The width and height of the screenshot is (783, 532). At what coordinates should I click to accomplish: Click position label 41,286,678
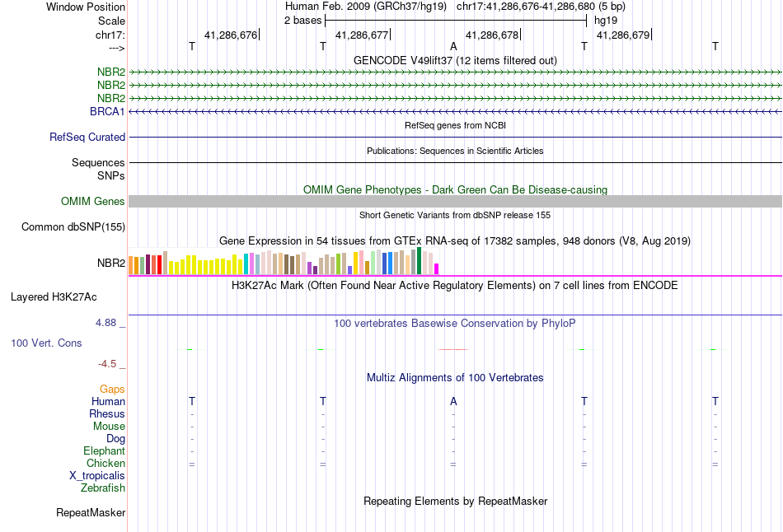pos(492,35)
